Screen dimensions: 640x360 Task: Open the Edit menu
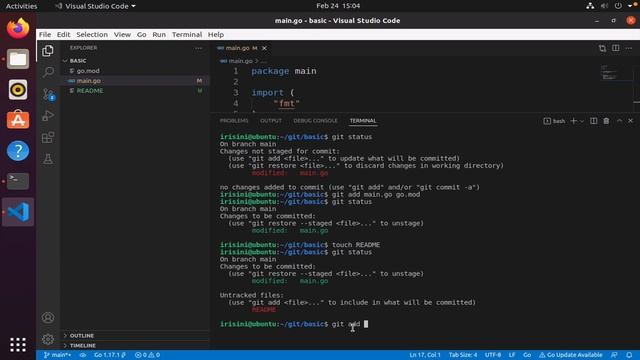coord(63,35)
